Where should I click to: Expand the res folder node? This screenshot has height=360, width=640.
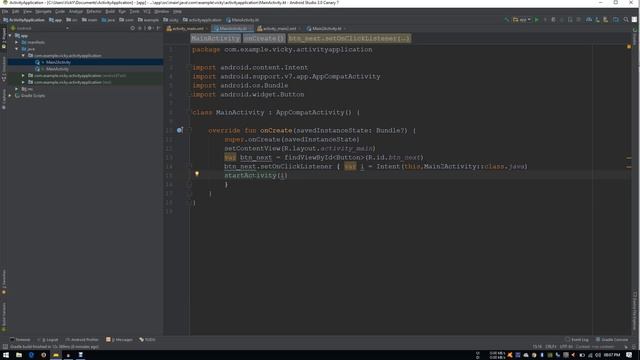click(17, 89)
